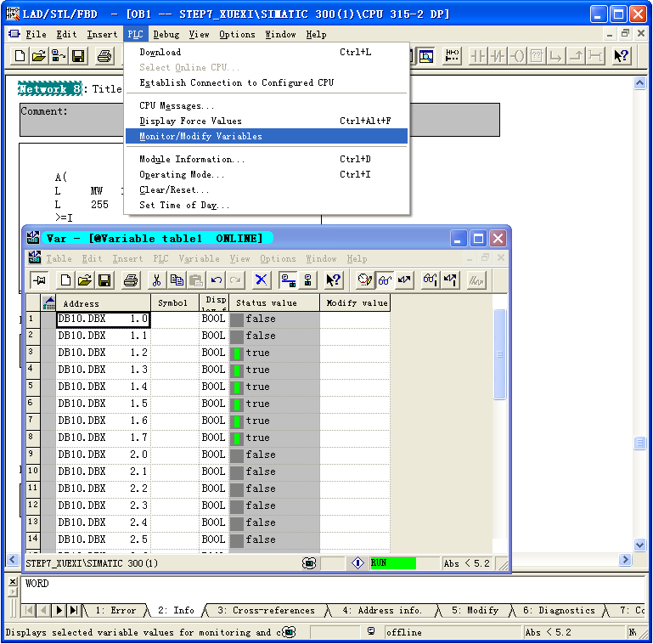Switch to the 1: Error tab
The width and height of the screenshot is (653, 644).
coord(115,610)
